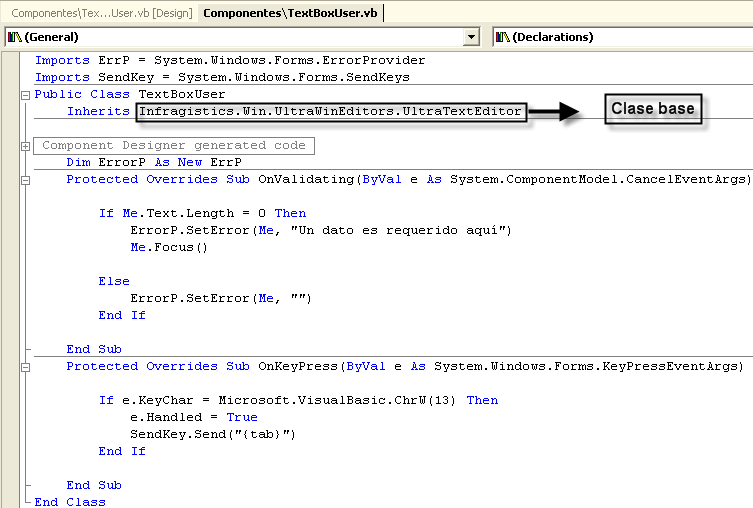Open the (General) class name combo box
Image resolution: width=753 pixels, height=508 pixels.
243,37
